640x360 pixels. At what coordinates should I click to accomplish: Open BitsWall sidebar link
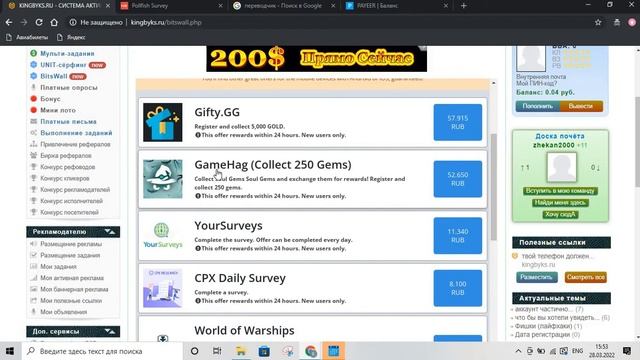[x=53, y=76]
